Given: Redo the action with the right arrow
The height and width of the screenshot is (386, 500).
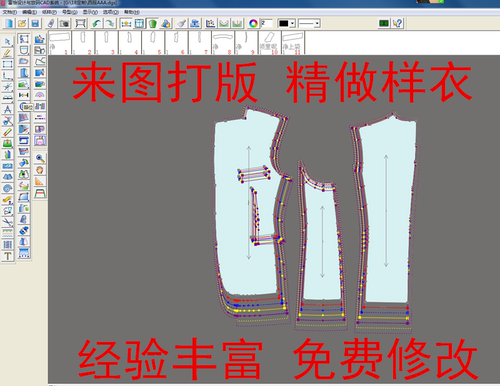Looking at the screenshot, I should click(110, 23).
